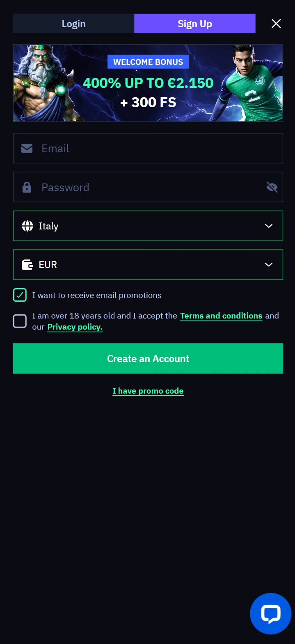Click the globe icon beside Italy
This screenshot has width=295, height=644.
(x=27, y=226)
